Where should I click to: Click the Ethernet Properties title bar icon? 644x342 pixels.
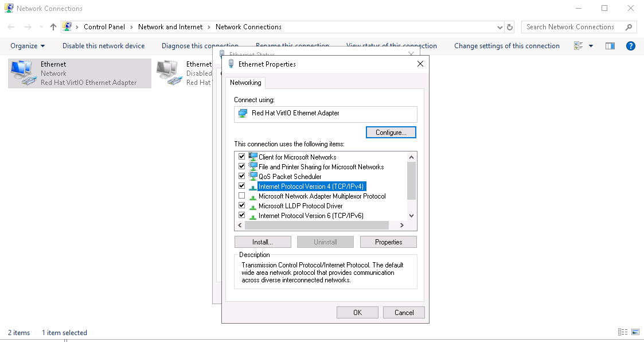coord(231,64)
